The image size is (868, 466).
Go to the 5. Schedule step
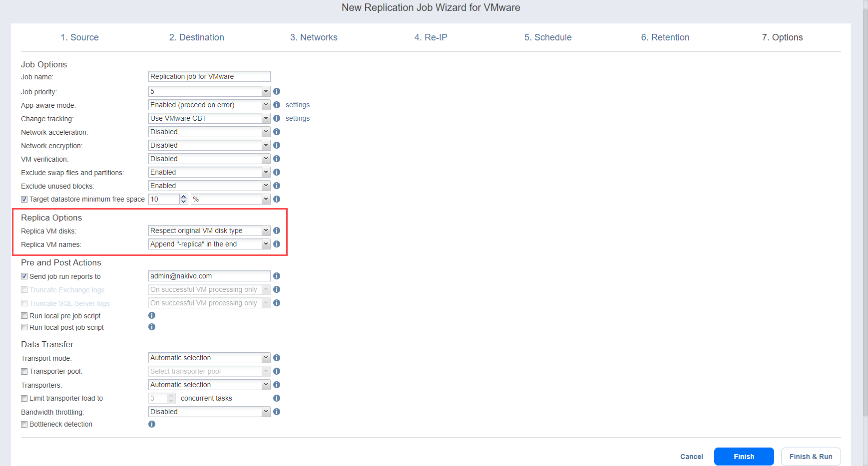coord(547,37)
